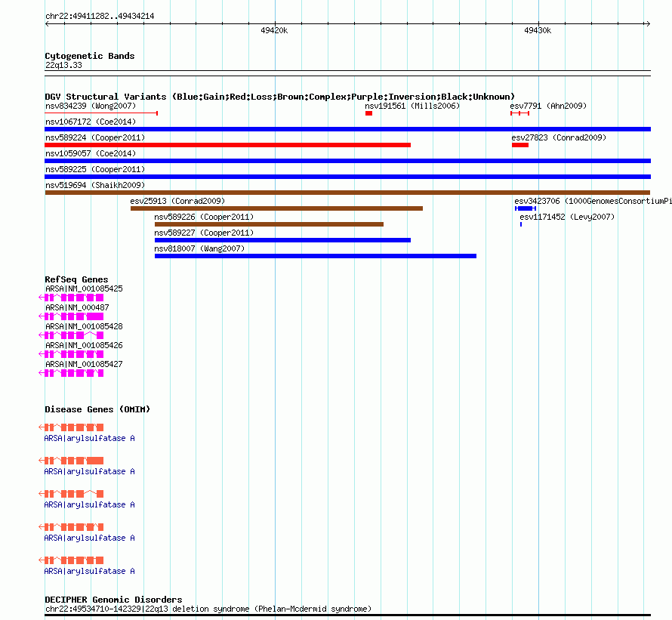Image resolution: width=672 pixels, height=620 pixels.
Task: Click the ARSA|NM_001085426 transcript glyph
Action: coord(71,354)
